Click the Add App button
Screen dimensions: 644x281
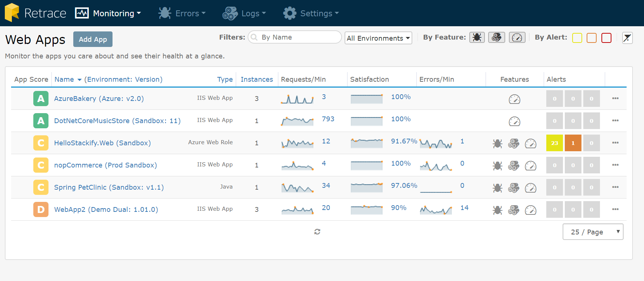point(93,39)
